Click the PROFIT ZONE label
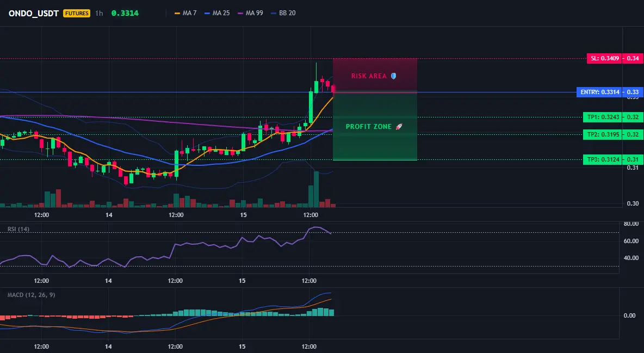Image resolution: width=644 pixels, height=353 pixels. tap(368, 127)
